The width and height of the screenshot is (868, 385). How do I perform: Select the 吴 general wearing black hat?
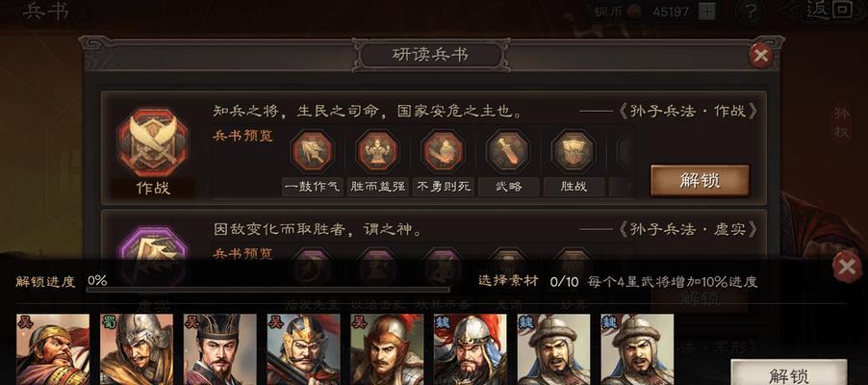click(x=220, y=349)
